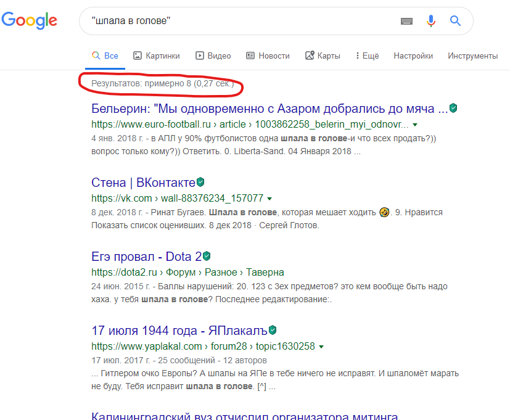The height and width of the screenshot is (420, 510).
Task: Expand the Ещё menu
Action: pos(367,56)
